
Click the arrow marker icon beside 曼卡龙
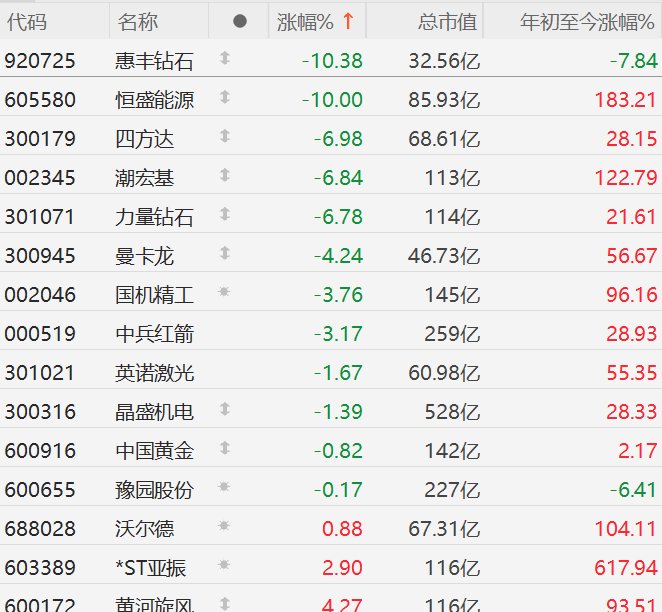tap(225, 254)
